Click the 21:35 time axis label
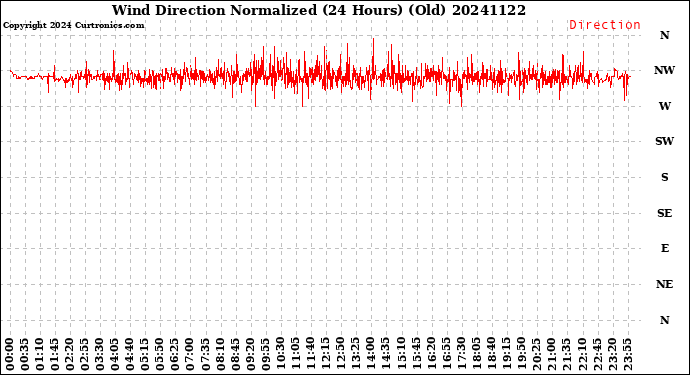Screen dimensions: 690x375 point(566,355)
